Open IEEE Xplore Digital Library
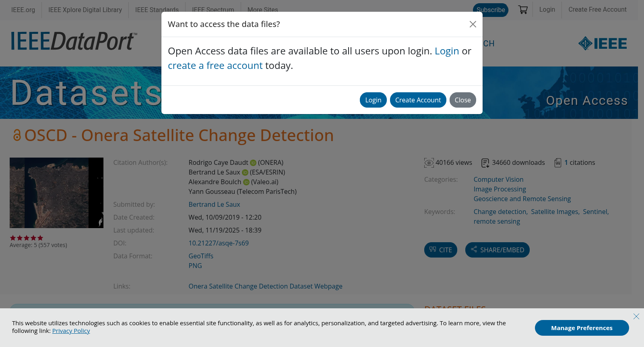This screenshot has width=644, height=347. coord(85,10)
